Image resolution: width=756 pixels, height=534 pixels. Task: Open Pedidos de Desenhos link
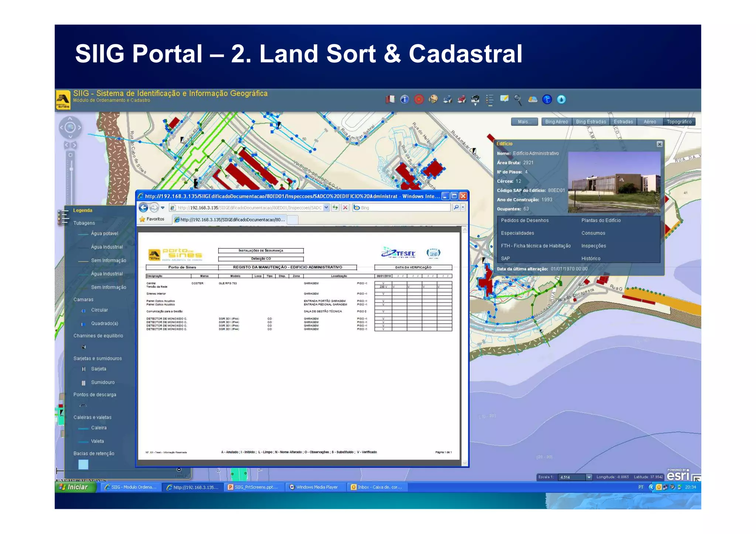[525, 220]
